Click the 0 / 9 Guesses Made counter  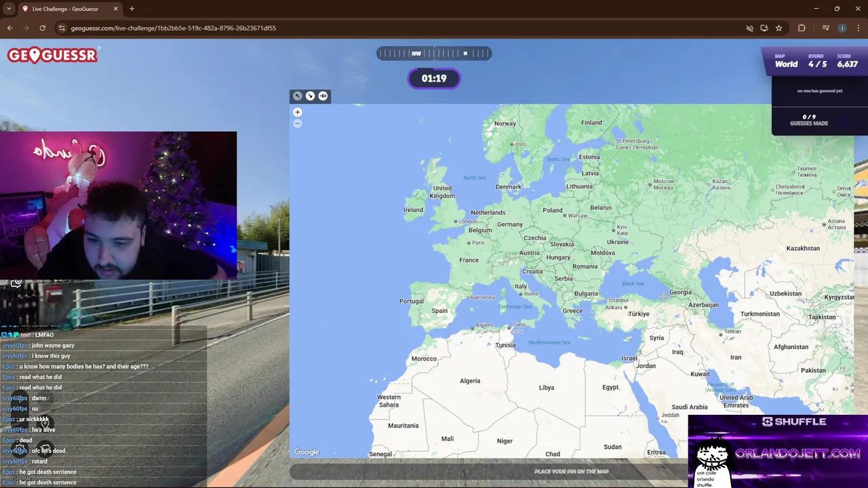(x=809, y=120)
